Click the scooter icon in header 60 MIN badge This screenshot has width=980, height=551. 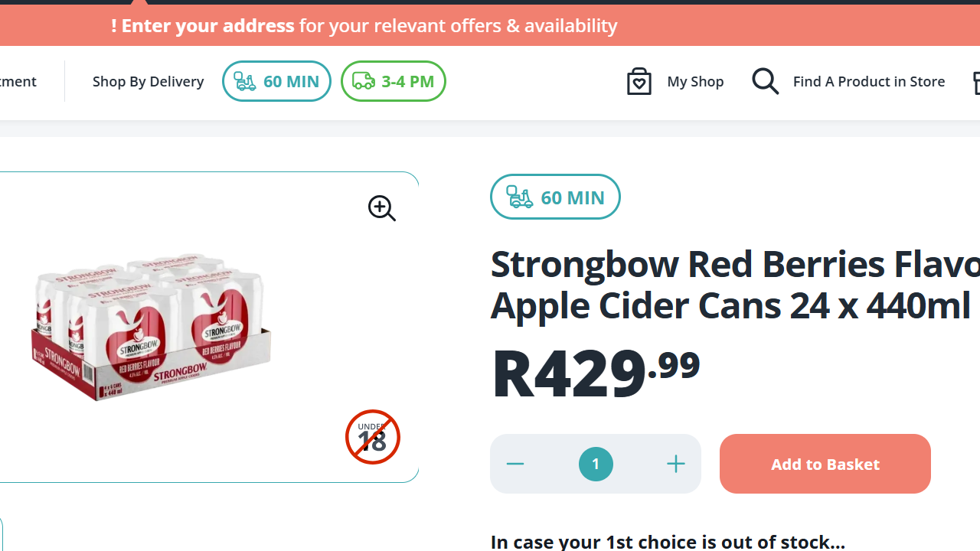click(245, 81)
